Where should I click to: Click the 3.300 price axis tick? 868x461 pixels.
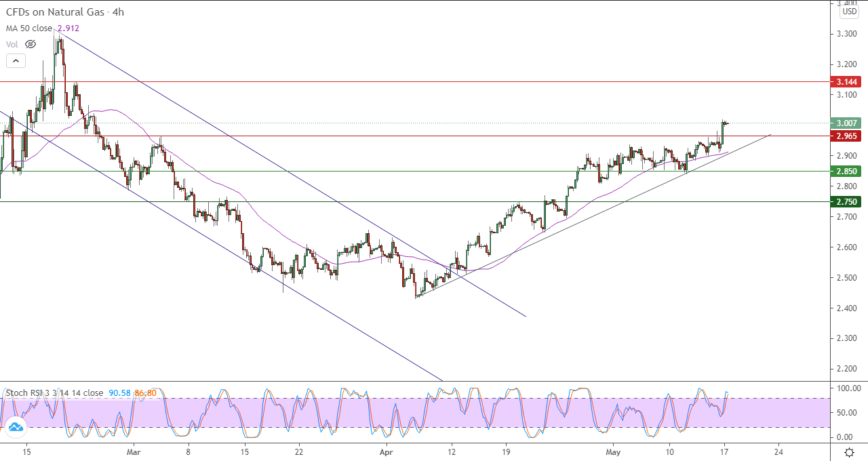pyautogui.click(x=847, y=33)
